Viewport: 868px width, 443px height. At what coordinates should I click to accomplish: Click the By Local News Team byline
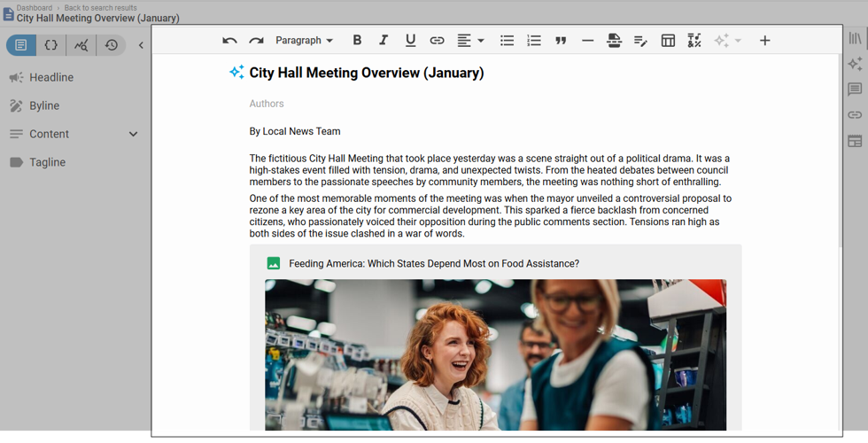(294, 131)
